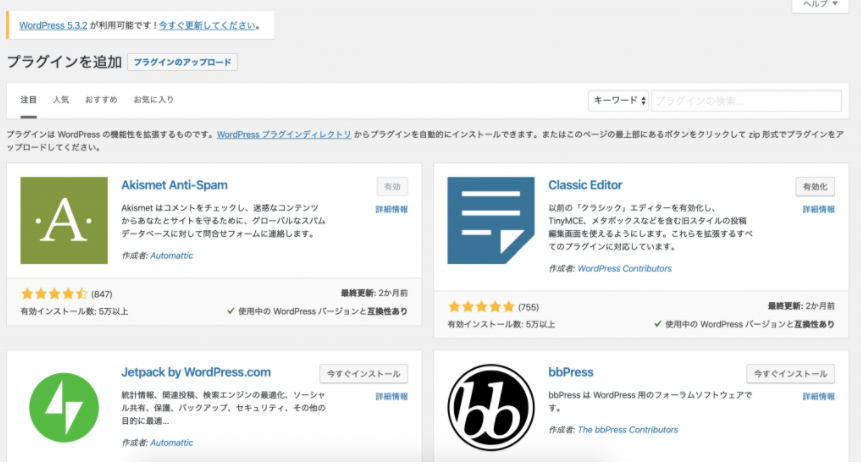Click the Jetpack lightning bolt icon
The width and height of the screenshot is (861, 467).
(x=64, y=408)
